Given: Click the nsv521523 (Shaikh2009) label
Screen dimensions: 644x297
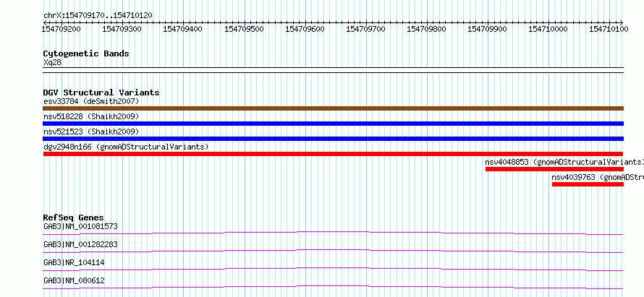Looking at the screenshot, I should (x=91, y=132).
